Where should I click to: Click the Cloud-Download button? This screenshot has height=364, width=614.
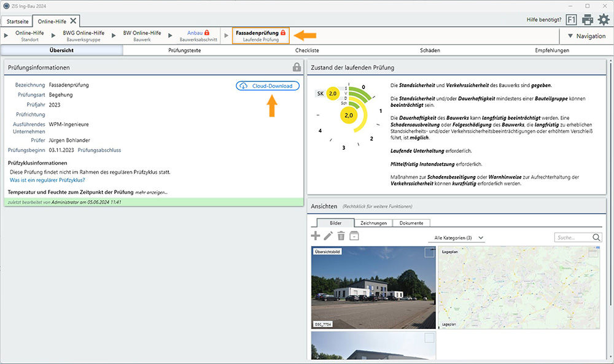click(268, 86)
